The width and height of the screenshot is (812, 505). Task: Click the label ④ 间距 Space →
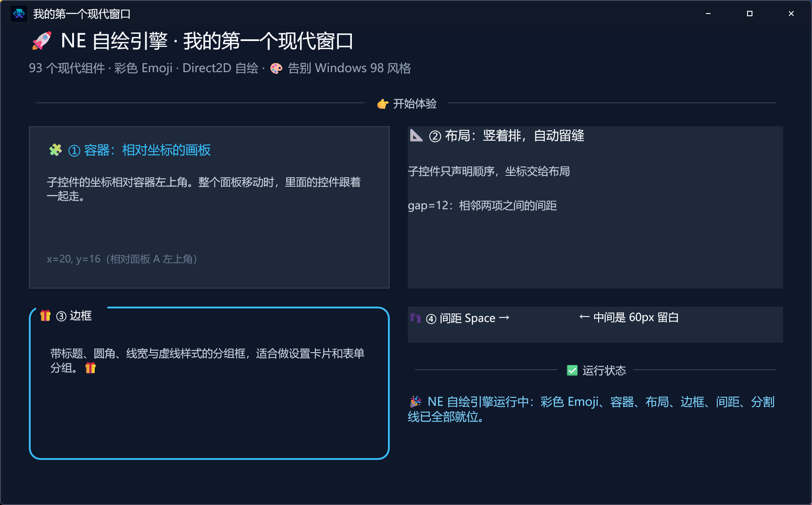468,318
